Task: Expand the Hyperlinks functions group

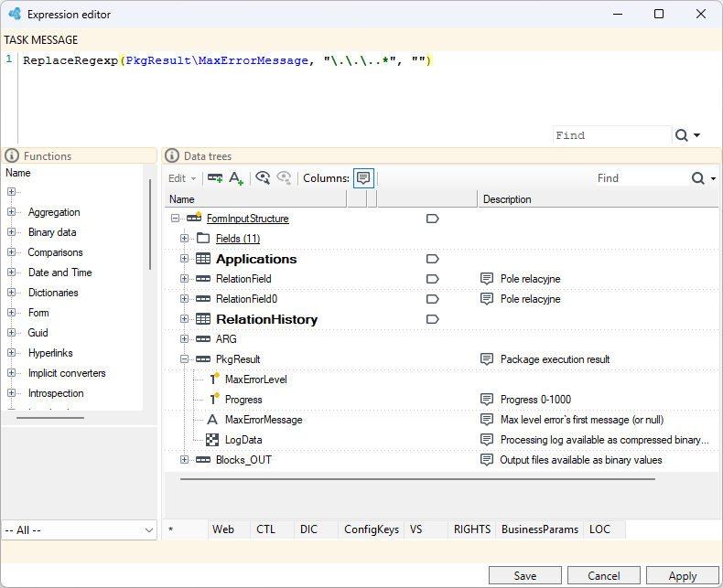Action: click(x=11, y=353)
